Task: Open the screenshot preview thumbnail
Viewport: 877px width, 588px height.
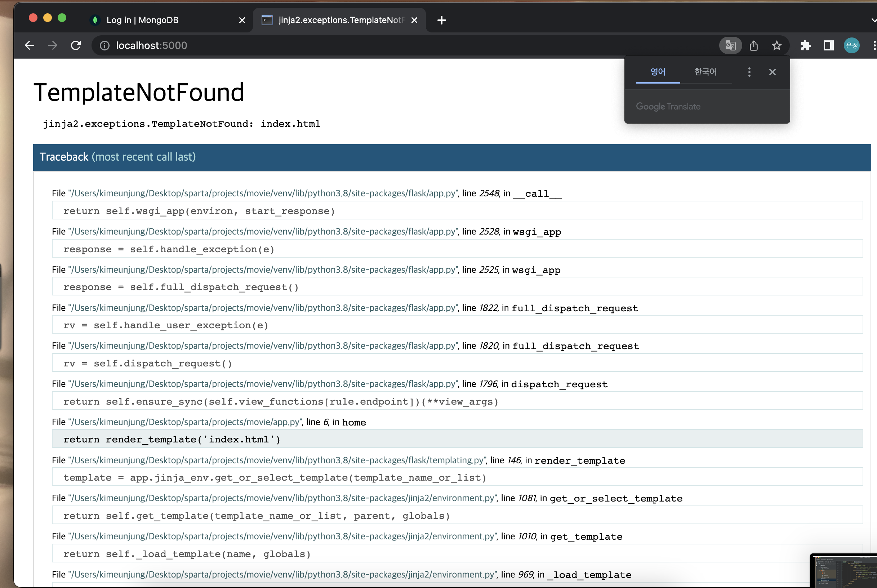Action: [x=843, y=571]
